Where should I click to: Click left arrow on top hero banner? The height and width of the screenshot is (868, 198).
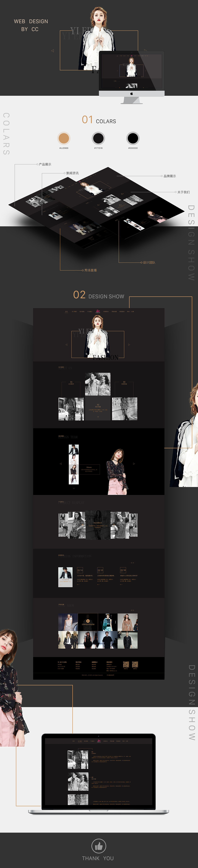[x=52, y=51]
